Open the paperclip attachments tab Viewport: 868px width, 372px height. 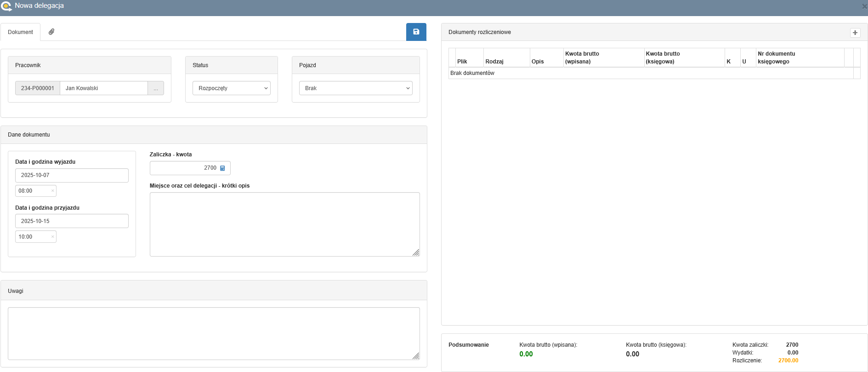[x=51, y=32]
